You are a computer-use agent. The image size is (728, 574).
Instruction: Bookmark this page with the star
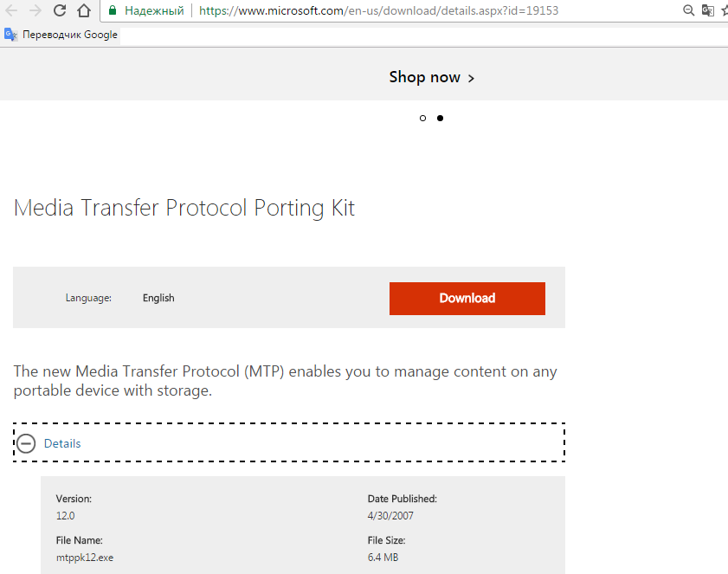tap(724, 11)
